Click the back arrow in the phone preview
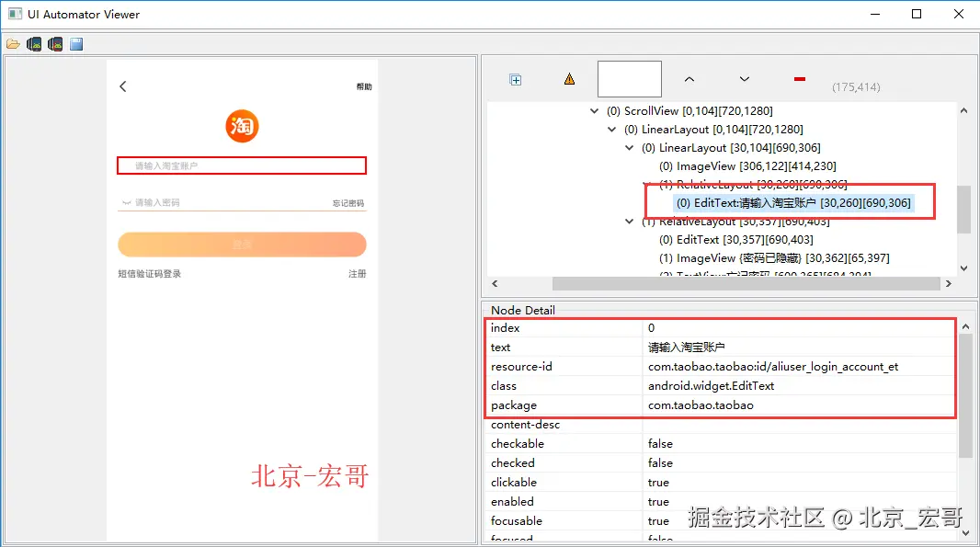This screenshot has height=547, width=980. click(123, 86)
